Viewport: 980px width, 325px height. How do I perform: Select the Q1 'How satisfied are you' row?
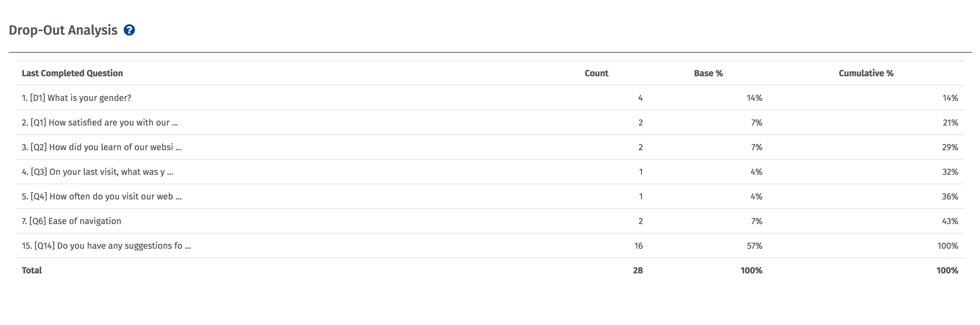tap(490, 123)
